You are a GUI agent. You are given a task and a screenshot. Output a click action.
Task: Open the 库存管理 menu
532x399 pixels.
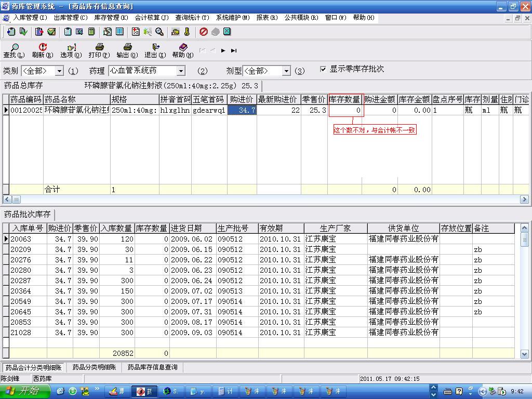point(111,18)
